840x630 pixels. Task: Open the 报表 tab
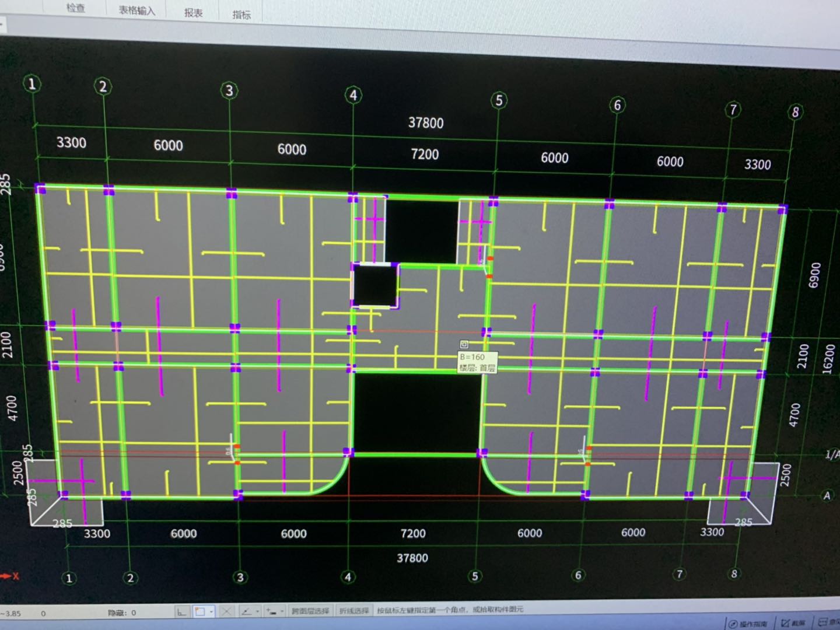(x=193, y=12)
